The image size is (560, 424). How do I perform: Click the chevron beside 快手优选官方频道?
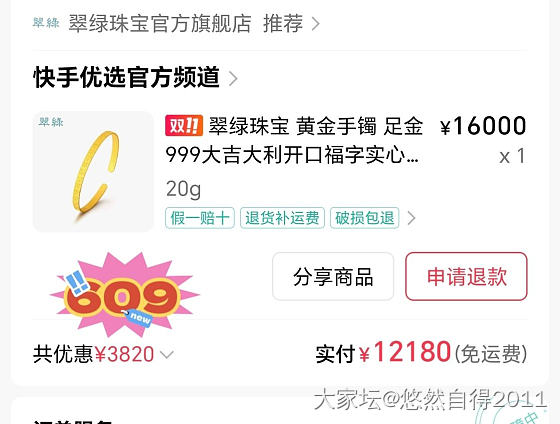[x=233, y=78]
